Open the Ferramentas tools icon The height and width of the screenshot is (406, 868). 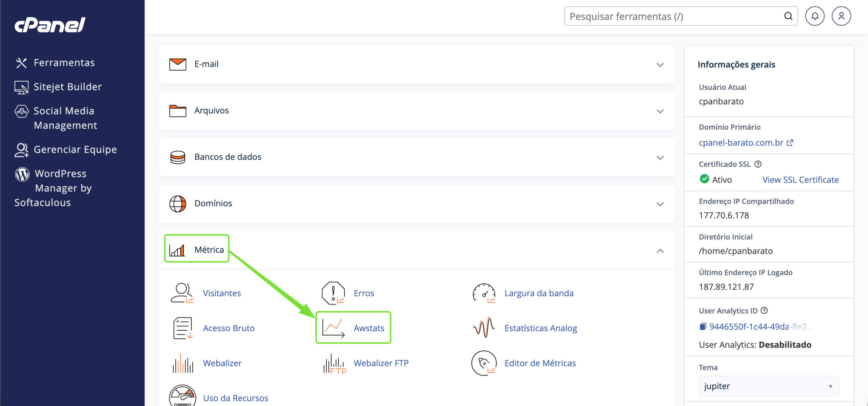pyautogui.click(x=21, y=63)
